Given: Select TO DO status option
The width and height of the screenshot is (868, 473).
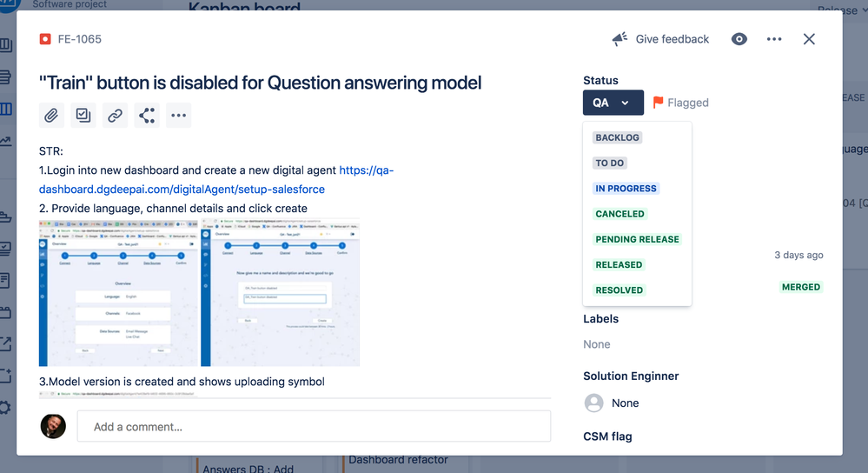Looking at the screenshot, I should coord(609,163).
